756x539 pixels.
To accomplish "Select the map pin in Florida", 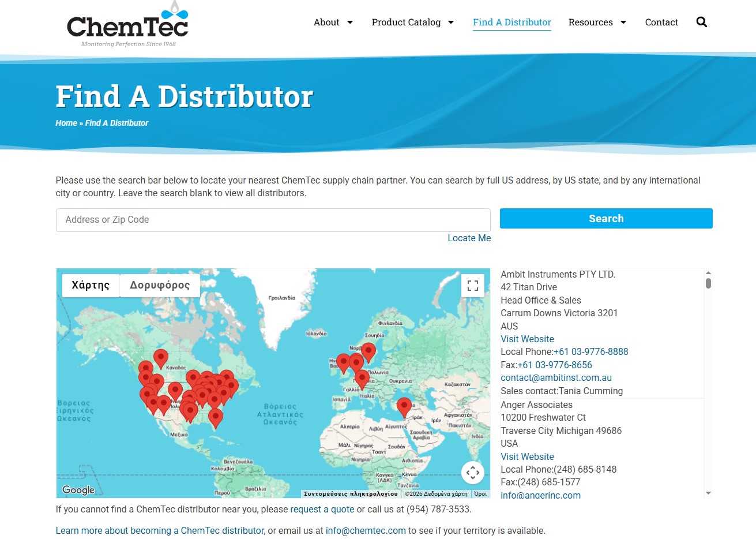I will coord(215,418).
